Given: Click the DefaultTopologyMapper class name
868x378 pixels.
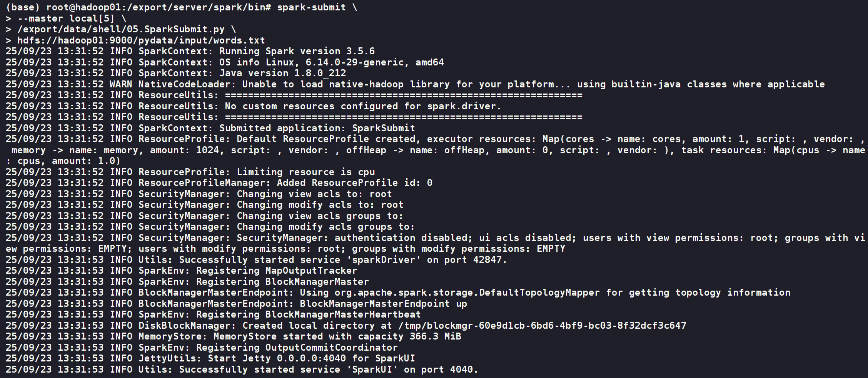Looking at the screenshot, I should (x=467, y=293).
